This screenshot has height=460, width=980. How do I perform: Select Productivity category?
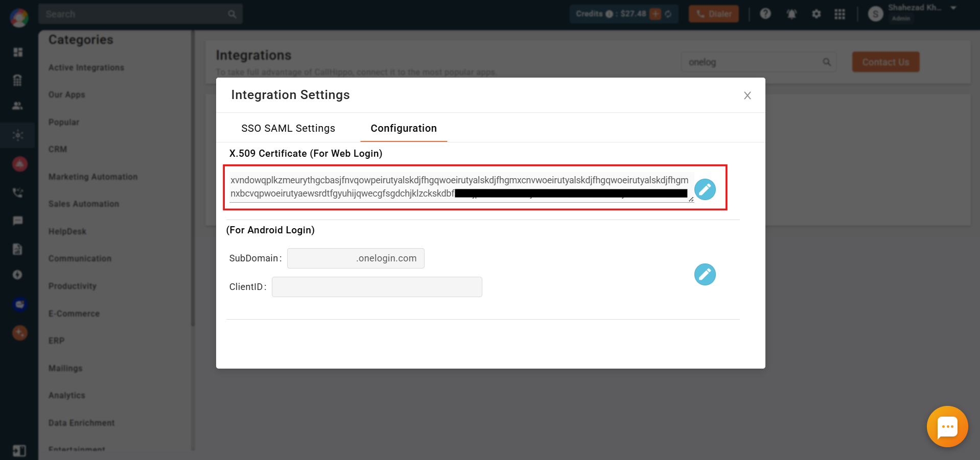tap(73, 286)
